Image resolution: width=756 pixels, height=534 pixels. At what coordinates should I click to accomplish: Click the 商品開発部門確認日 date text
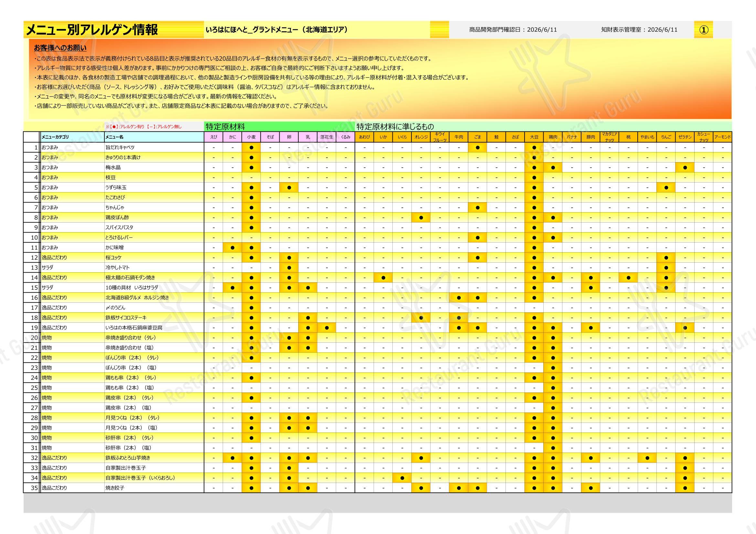click(x=513, y=30)
